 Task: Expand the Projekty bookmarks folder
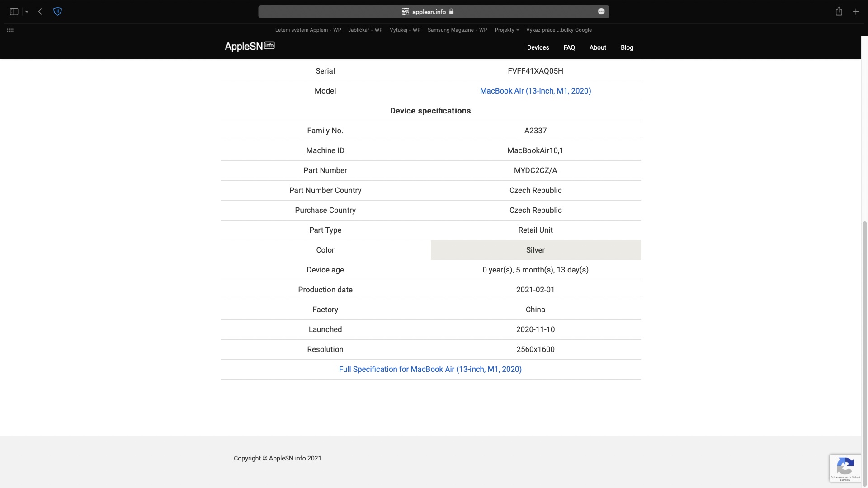pos(507,30)
